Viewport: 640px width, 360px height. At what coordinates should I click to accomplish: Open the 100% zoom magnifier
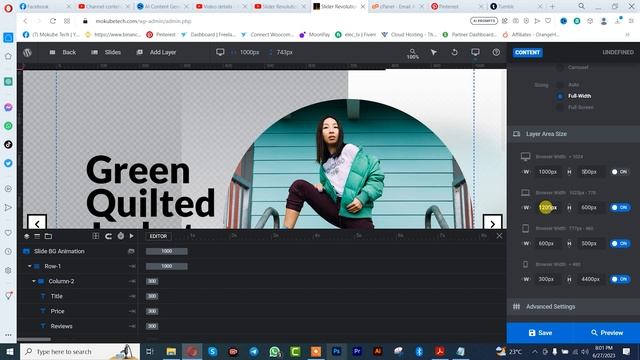point(413,53)
